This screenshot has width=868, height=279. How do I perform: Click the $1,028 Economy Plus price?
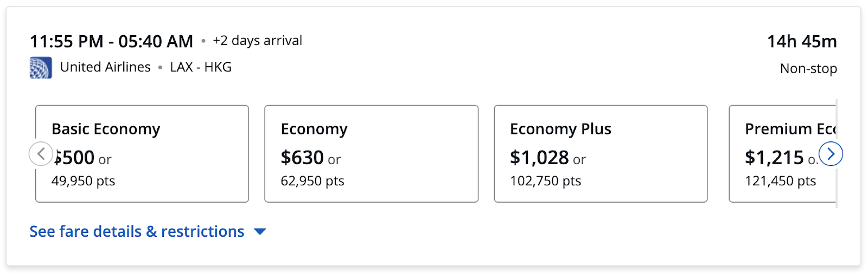coord(539,158)
